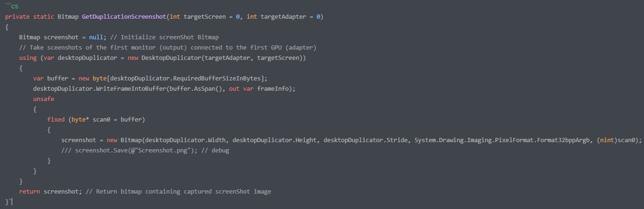Click the "using" keyword
644x209 pixels.
(x=28, y=58)
